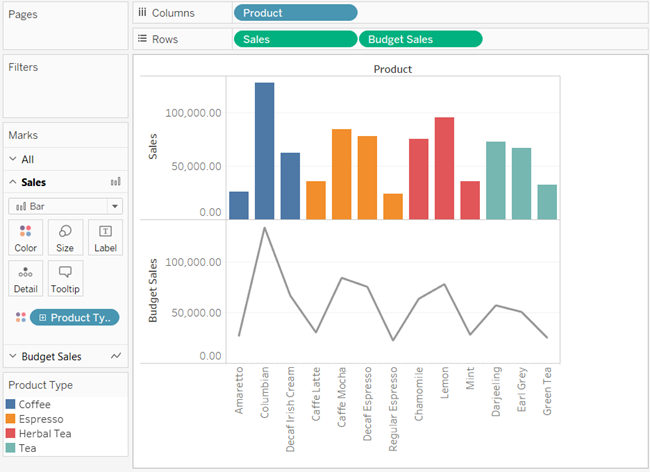650x472 pixels.
Task: Click the Coffee blue legend swatch
Action: pos(10,404)
